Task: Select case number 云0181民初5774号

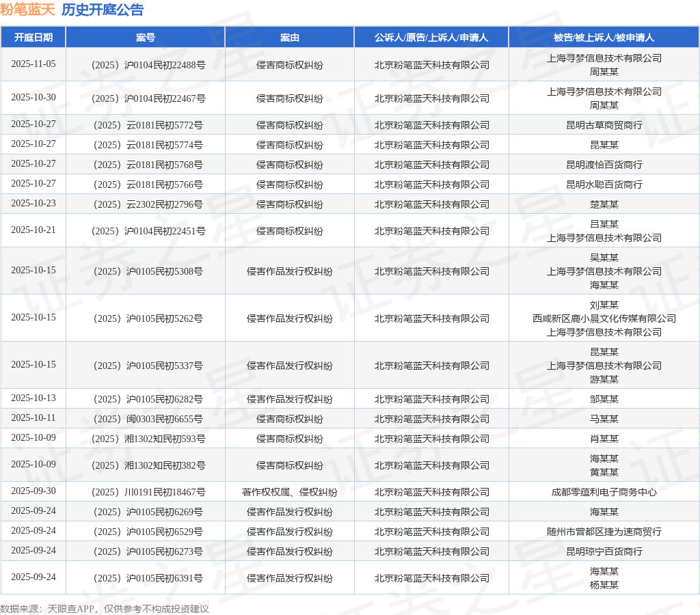Action: tap(148, 145)
